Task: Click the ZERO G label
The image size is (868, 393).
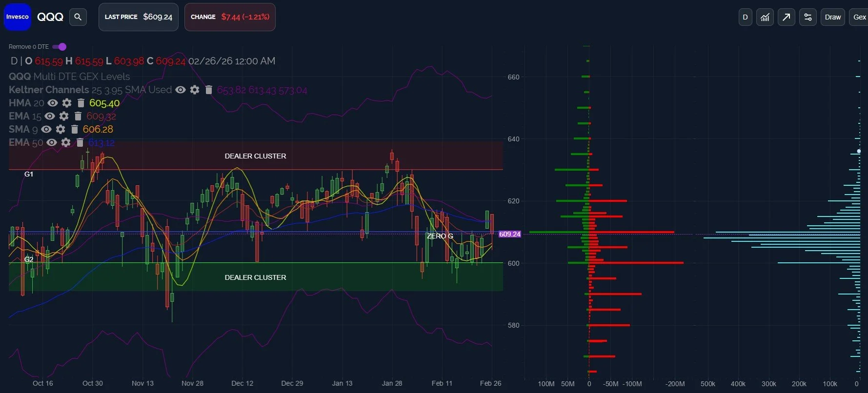Action: point(440,236)
